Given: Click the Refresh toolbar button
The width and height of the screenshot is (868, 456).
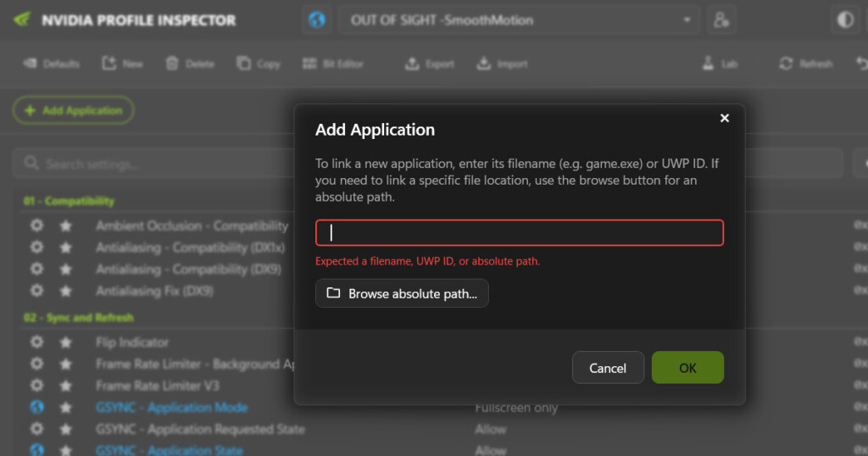Looking at the screenshot, I should (x=805, y=64).
